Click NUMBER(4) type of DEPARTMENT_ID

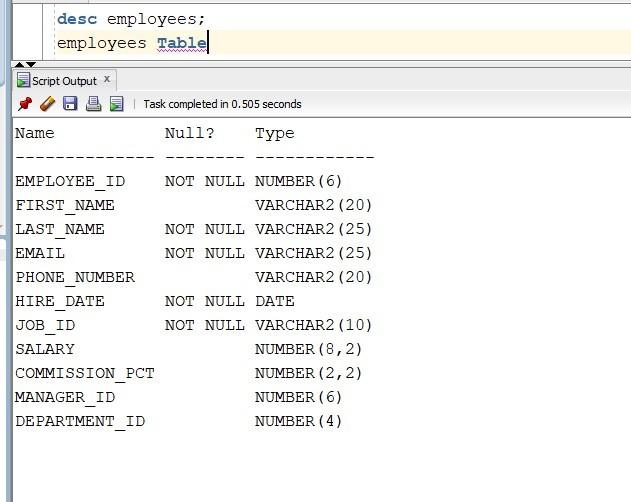[x=299, y=421]
